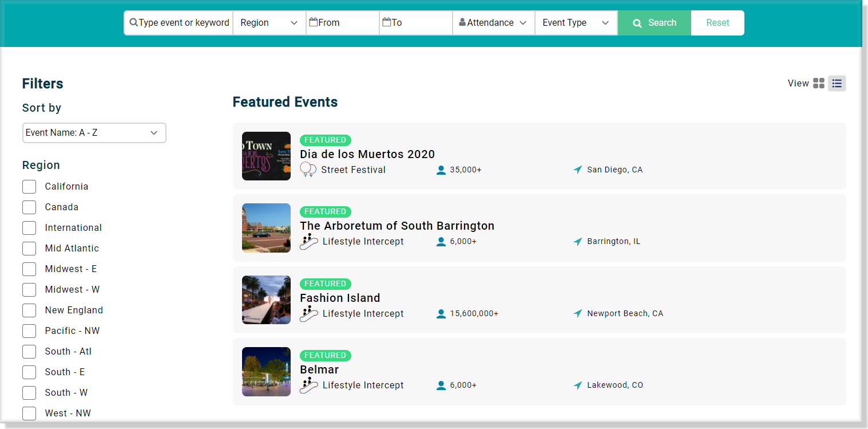Click the Fashion Island event thumbnail
This screenshot has height=429, width=868.
[266, 300]
